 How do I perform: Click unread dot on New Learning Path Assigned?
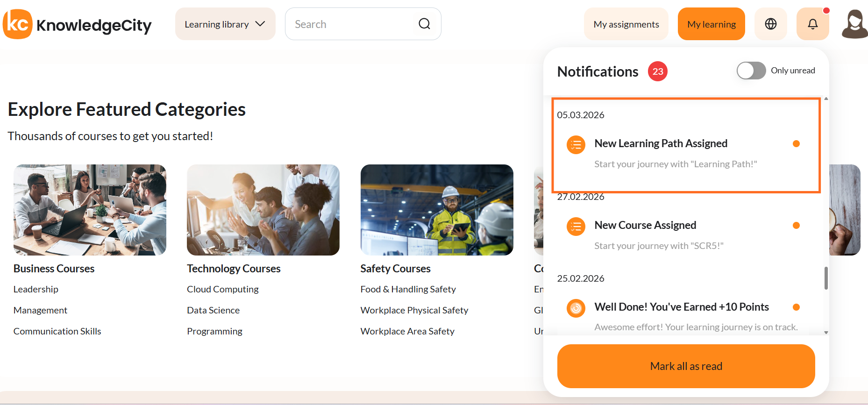(x=797, y=144)
